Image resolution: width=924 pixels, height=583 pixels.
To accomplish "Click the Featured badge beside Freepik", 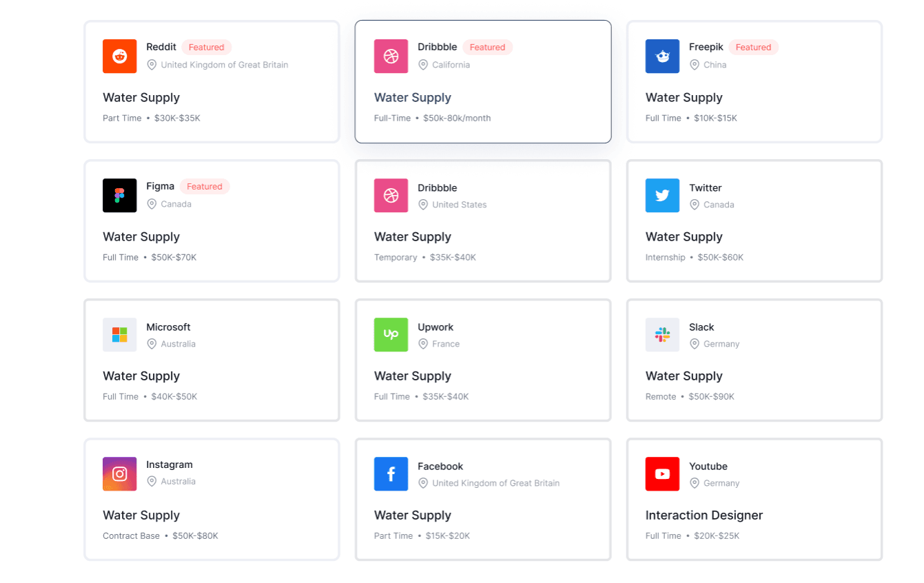I will (754, 48).
